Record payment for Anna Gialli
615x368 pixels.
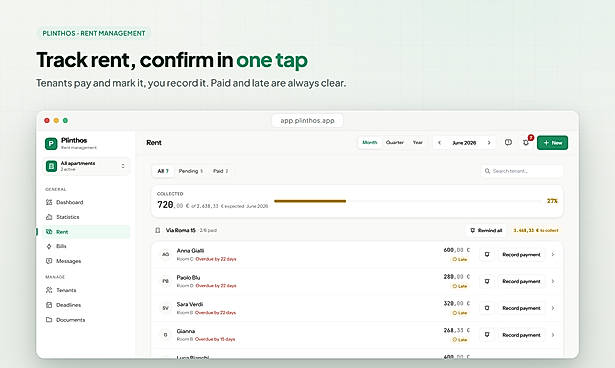click(521, 255)
